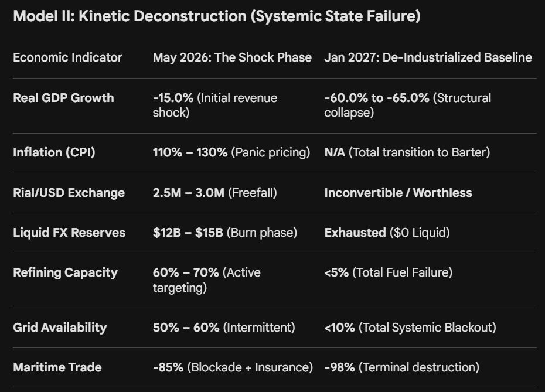Click the Model II Kinetic Deconstruction heading
Viewport: 545px width, 392px height.
point(217,16)
